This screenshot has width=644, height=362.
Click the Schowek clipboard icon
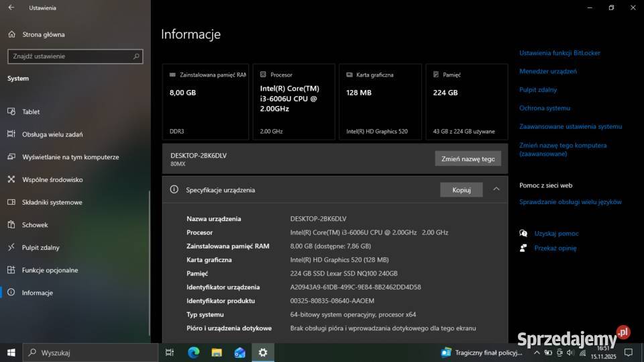pyautogui.click(x=11, y=224)
